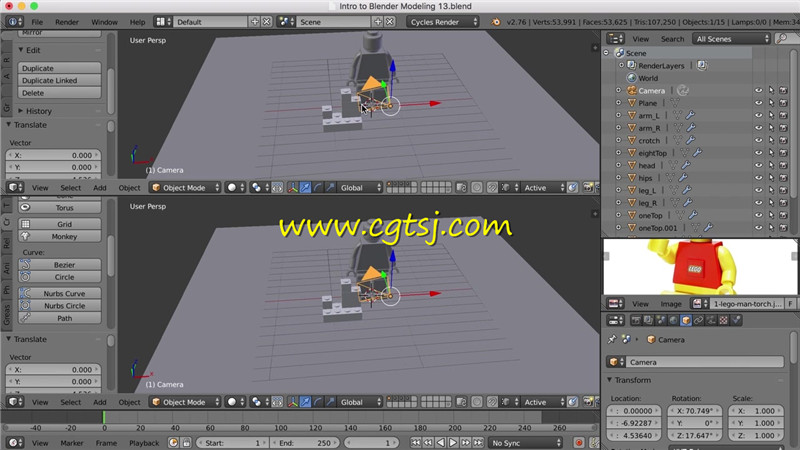Add a Torus mesh
This screenshot has width=800, height=450.
(x=59, y=208)
